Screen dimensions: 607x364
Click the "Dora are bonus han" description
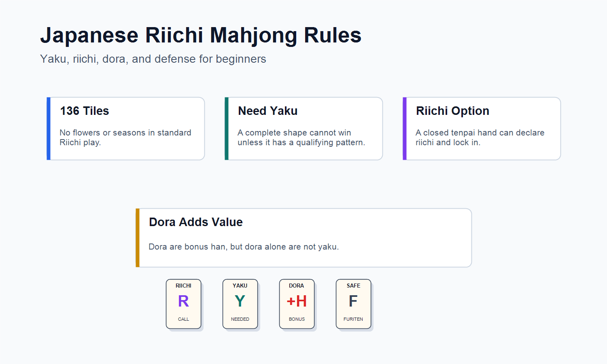click(x=244, y=247)
